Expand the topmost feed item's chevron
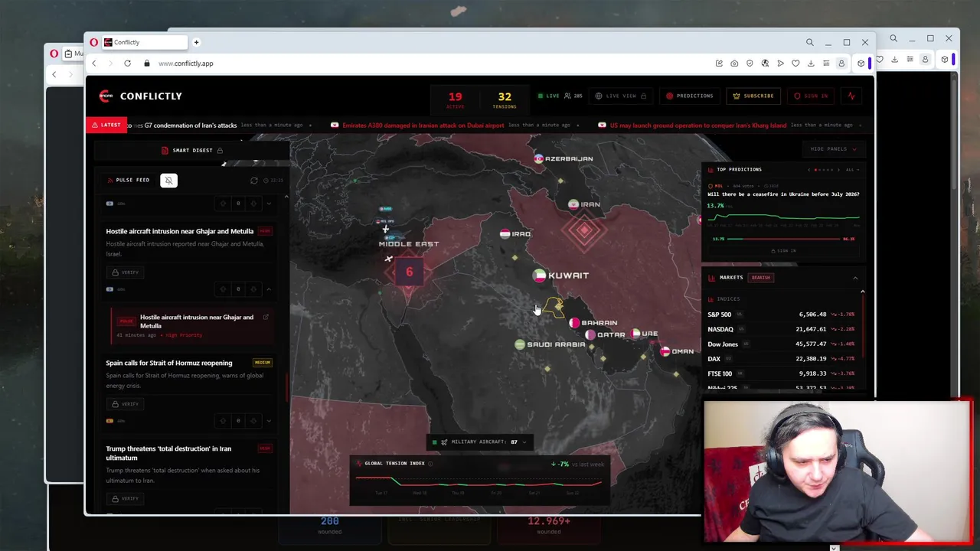980x551 pixels. pos(269,204)
